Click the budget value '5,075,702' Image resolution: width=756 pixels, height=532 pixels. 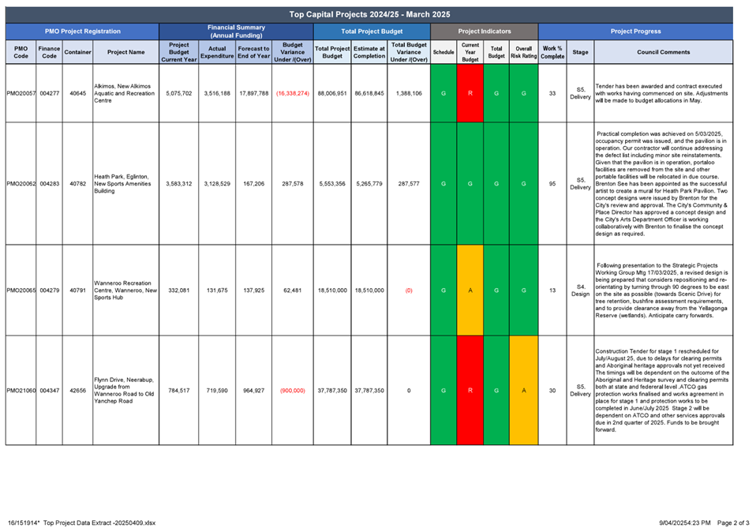[x=179, y=94]
